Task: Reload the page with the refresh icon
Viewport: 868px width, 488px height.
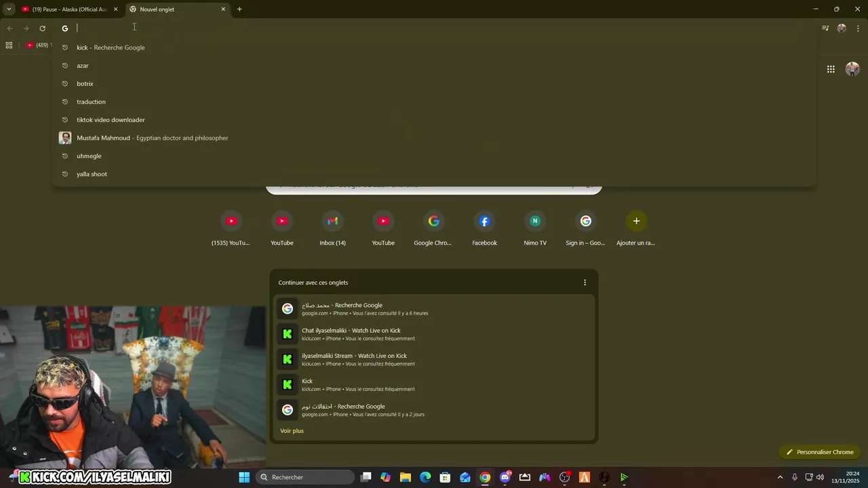Action: [42, 28]
